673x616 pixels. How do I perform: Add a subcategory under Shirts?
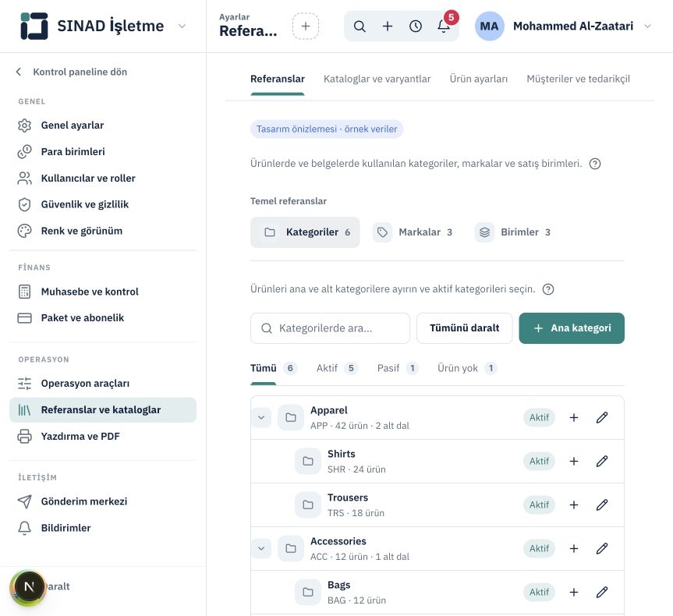coord(574,461)
